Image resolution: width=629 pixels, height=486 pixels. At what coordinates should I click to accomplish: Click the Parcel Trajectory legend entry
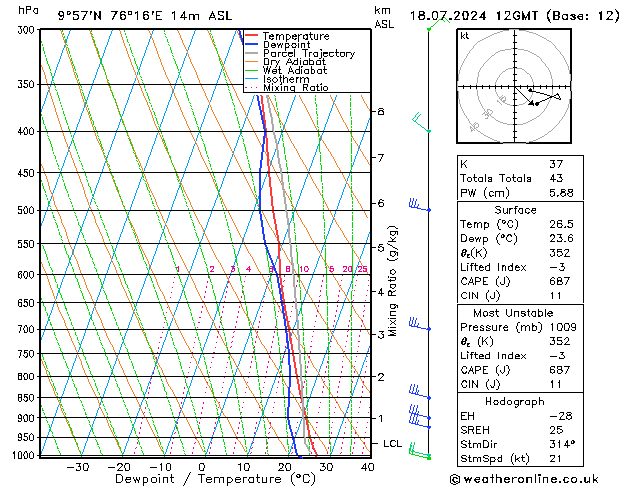(x=300, y=53)
